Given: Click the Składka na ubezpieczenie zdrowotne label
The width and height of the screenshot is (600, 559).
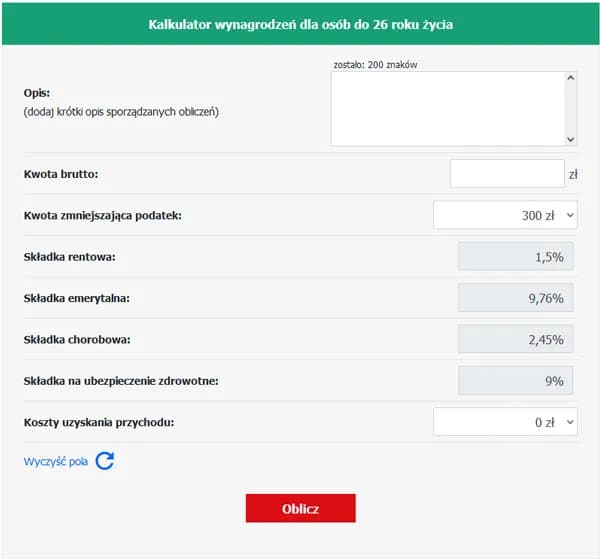Looking at the screenshot, I should [121, 381].
